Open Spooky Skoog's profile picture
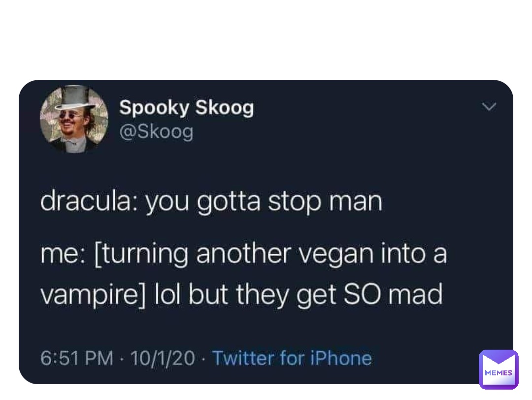Image resolution: width=532 pixels, height=400 pixels. [x=74, y=119]
